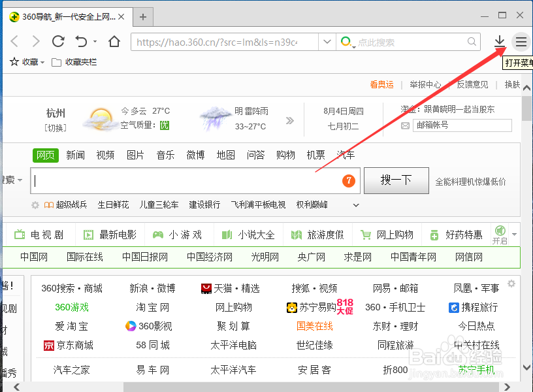The image size is (533, 392).
Task: Click the 看奥运 link
Action: 381,84
